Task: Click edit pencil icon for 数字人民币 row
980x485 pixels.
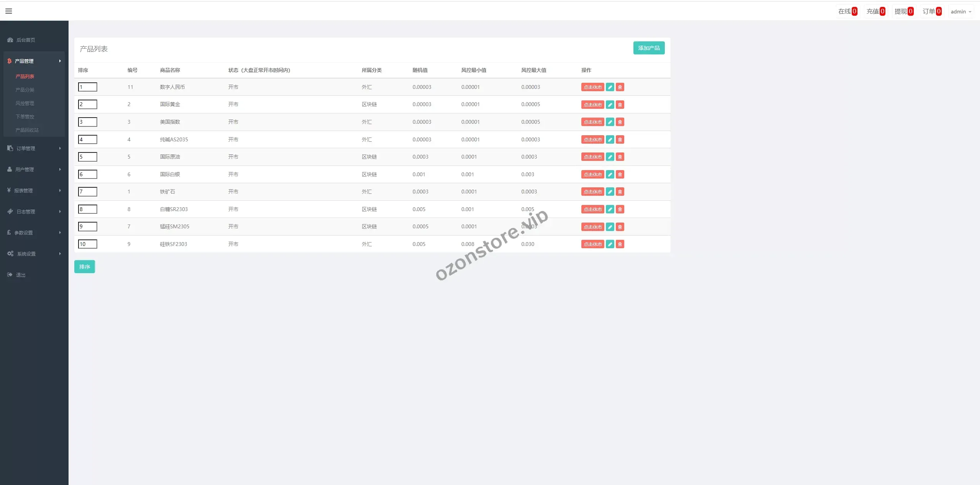Action: [610, 87]
